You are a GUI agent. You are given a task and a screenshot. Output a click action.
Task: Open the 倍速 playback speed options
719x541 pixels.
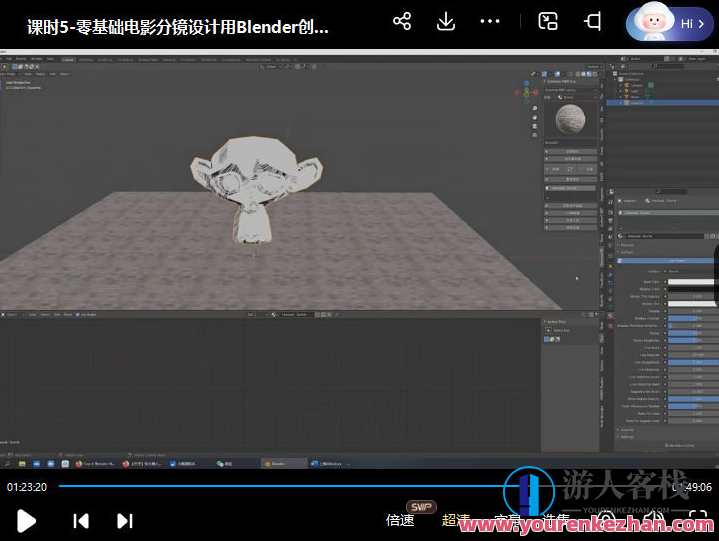click(x=400, y=520)
